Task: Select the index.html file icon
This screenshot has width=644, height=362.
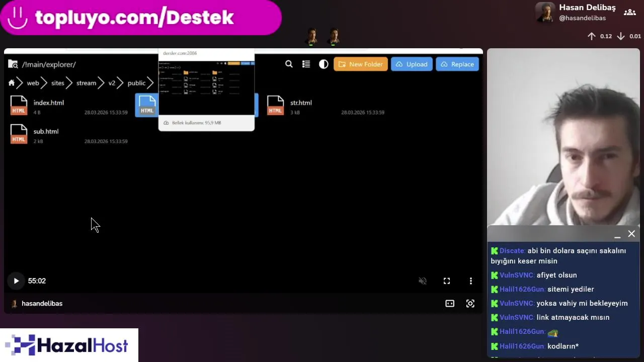Action: click(19, 105)
